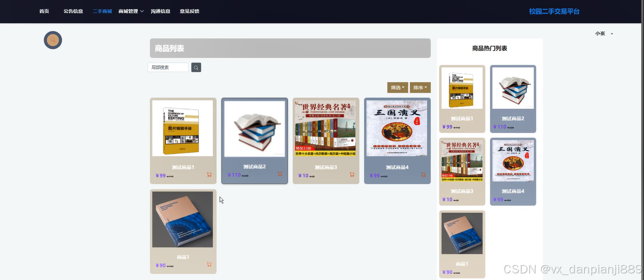This screenshot has height=280, width=644.
Task: Open 沟通信息 in the navigation bar
Action: point(161,11)
